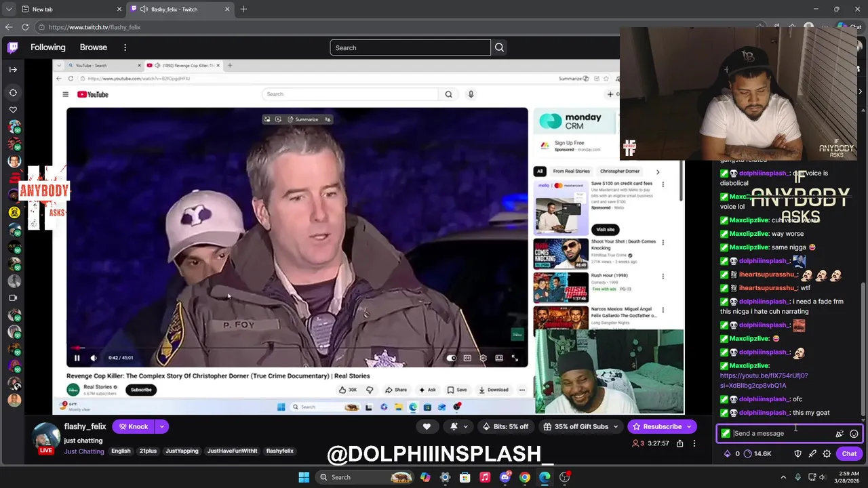Click the browser address bar URL
Image resolution: width=868 pixels, height=488 pixels.
pos(95,27)
